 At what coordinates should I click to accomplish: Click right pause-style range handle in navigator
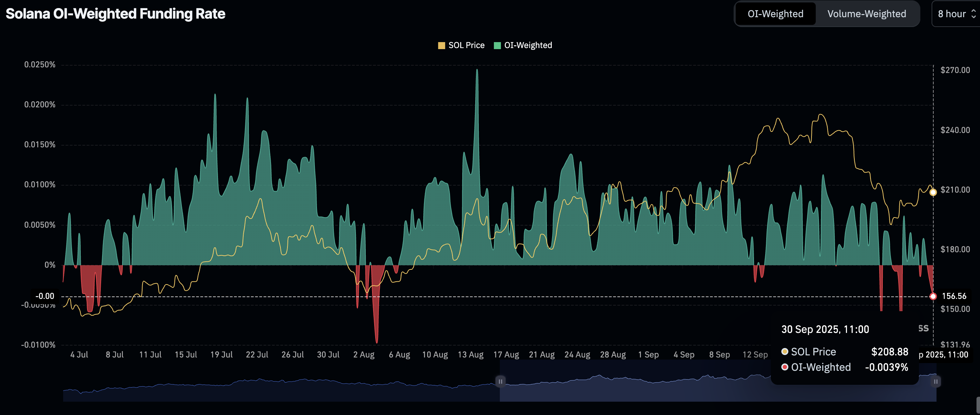pos(935,381)
